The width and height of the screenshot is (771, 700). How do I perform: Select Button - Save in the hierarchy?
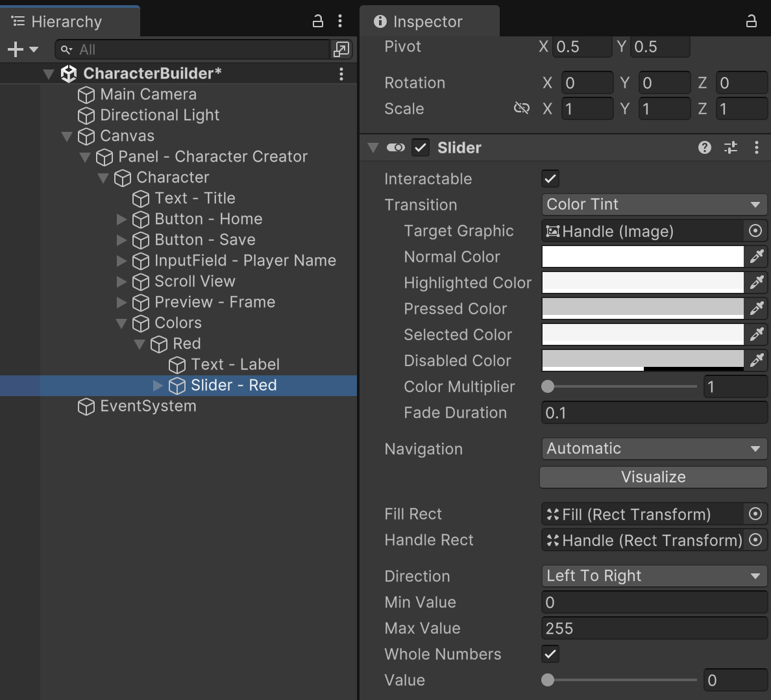[204, 240]
